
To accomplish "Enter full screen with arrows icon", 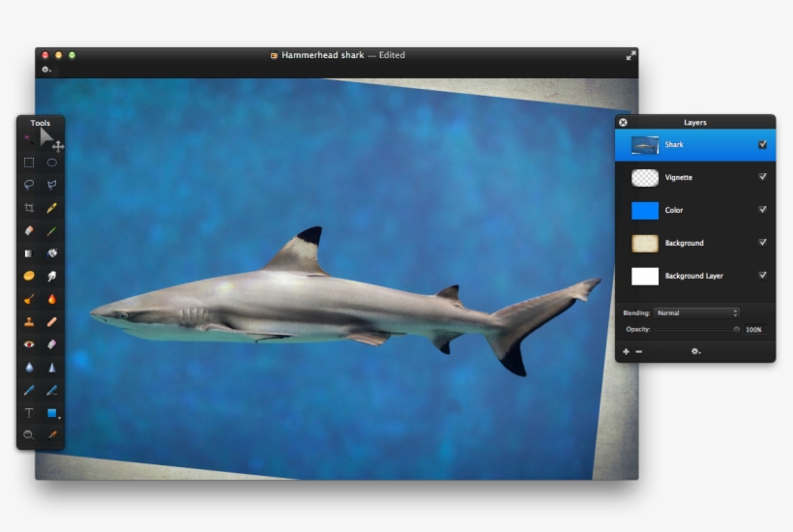I will [631, 56].
